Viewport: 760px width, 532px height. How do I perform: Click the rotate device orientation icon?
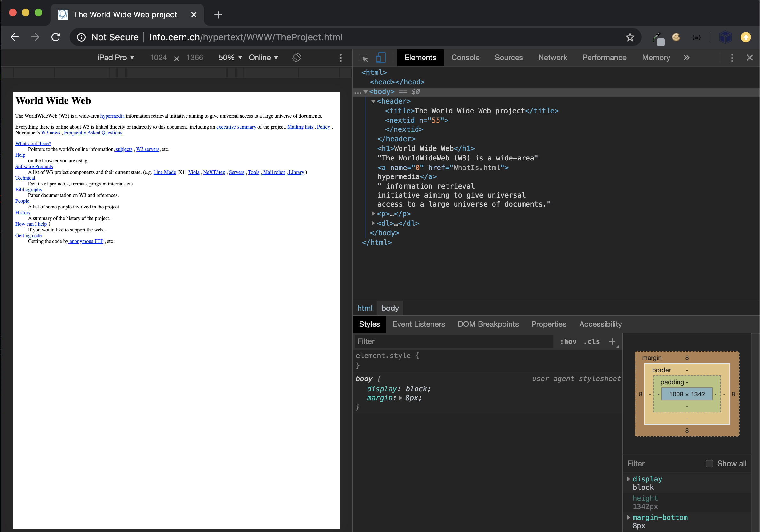[297, 58]
